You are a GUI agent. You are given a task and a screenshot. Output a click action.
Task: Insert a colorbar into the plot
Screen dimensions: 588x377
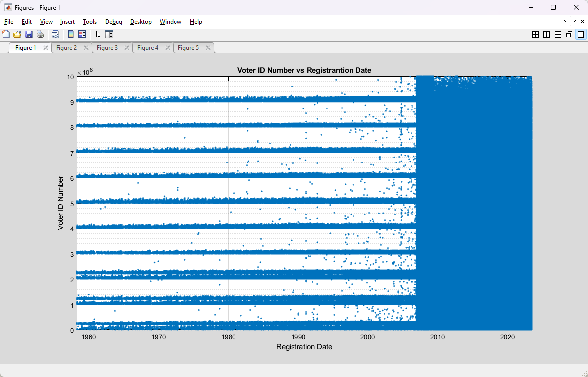[x=71, y=35]
